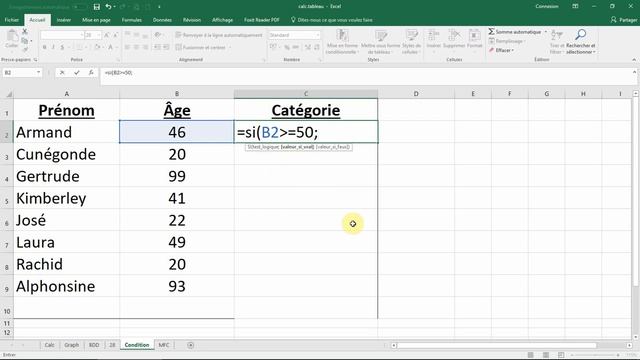The height and width of the screenshot is (360, 640).
Task: Switch to Normal view in status bar
Action: (531, 355)
